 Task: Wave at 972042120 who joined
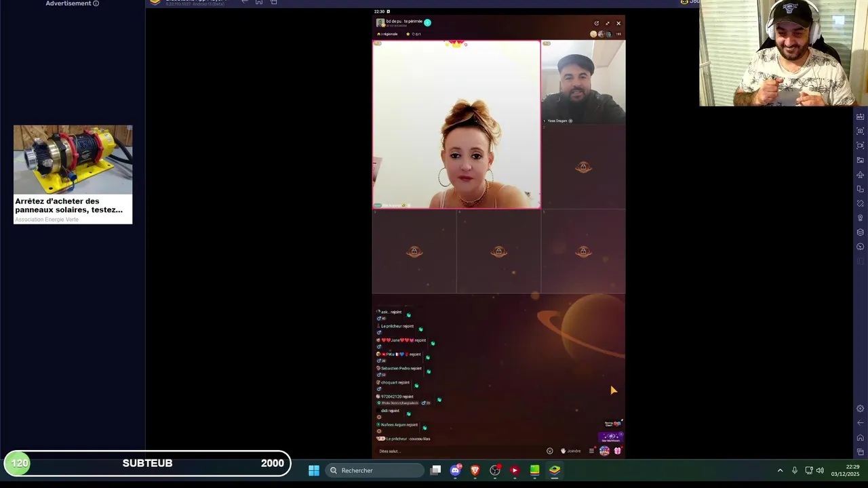[439, 399]
